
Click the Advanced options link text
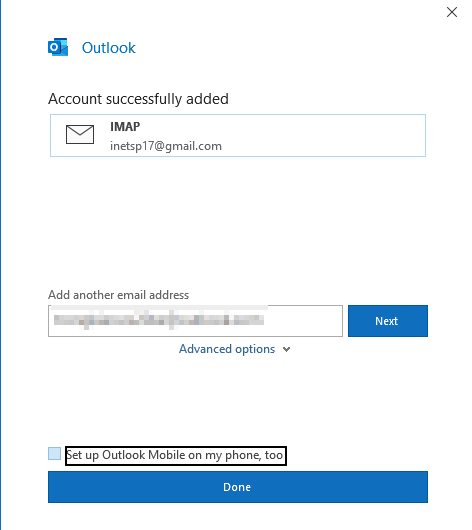coord(227,349)
